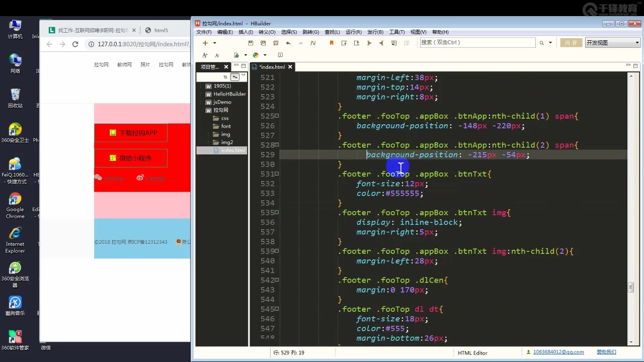The width and height of the screenshot is (644, 362).
Task: Toggle Link with Editor in project panel
Action: (235, 77)
